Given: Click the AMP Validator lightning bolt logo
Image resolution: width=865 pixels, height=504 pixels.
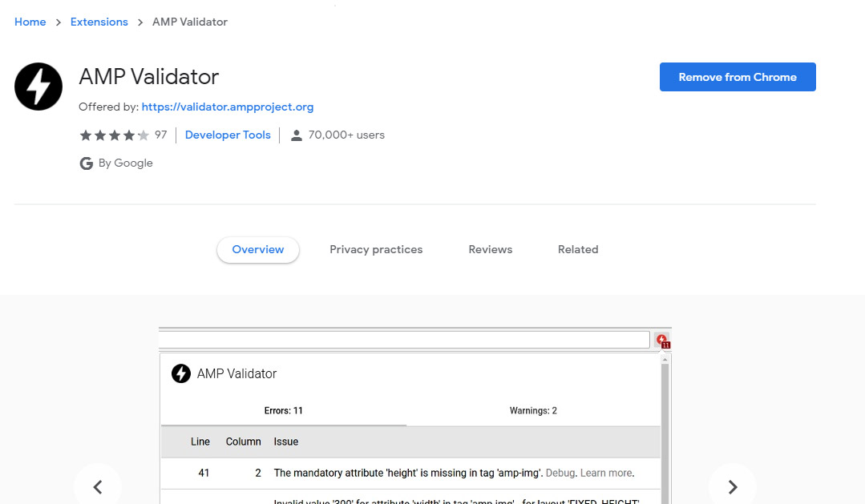Looking at the screenshot, I should (38, 87).
